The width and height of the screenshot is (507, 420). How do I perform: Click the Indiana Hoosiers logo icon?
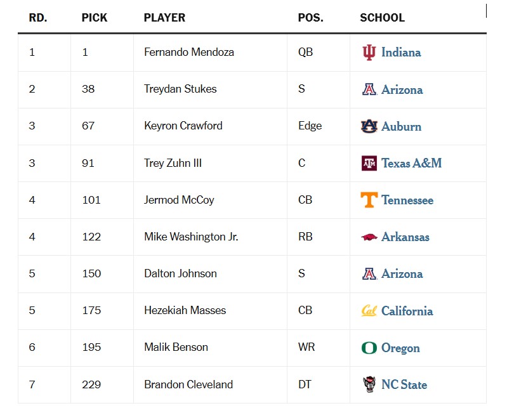pyautogui.click(x=369, y=53)
